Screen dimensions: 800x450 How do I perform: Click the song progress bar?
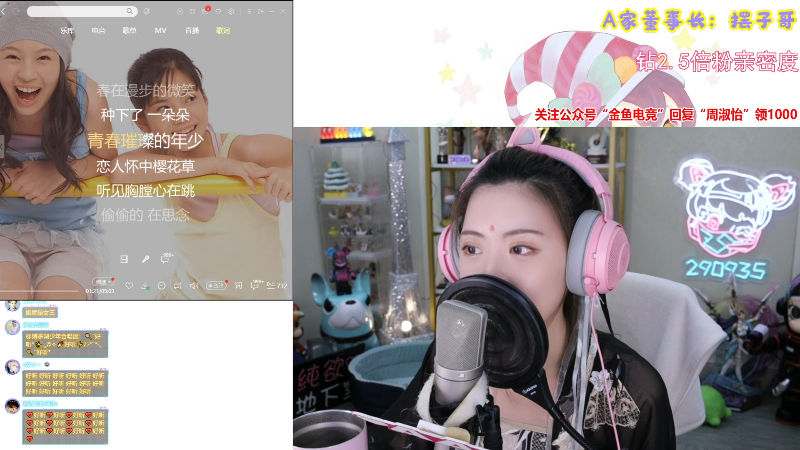39,291
